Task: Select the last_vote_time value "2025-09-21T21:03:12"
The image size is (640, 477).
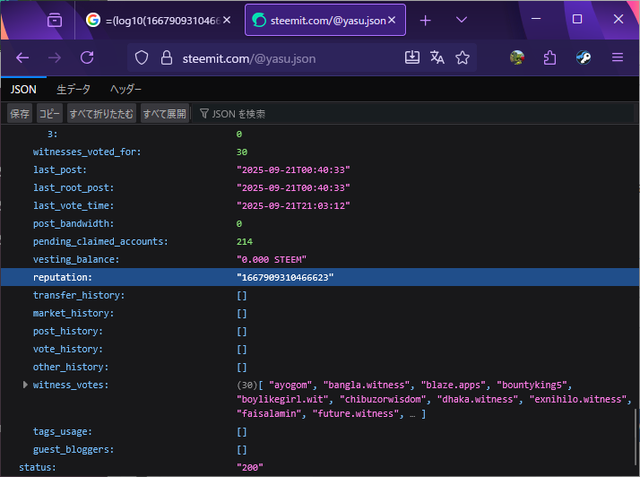Action: pyautogui.click(x=293, y=206)
